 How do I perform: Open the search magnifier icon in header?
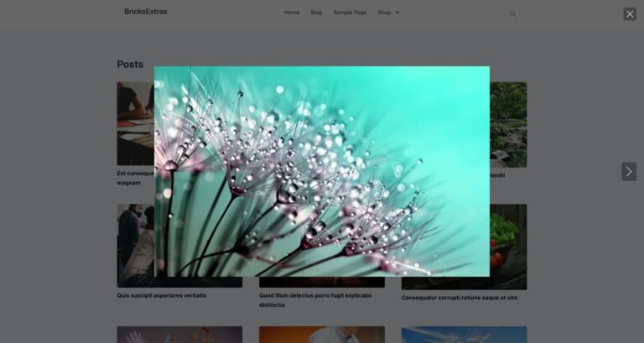(513, 13)
